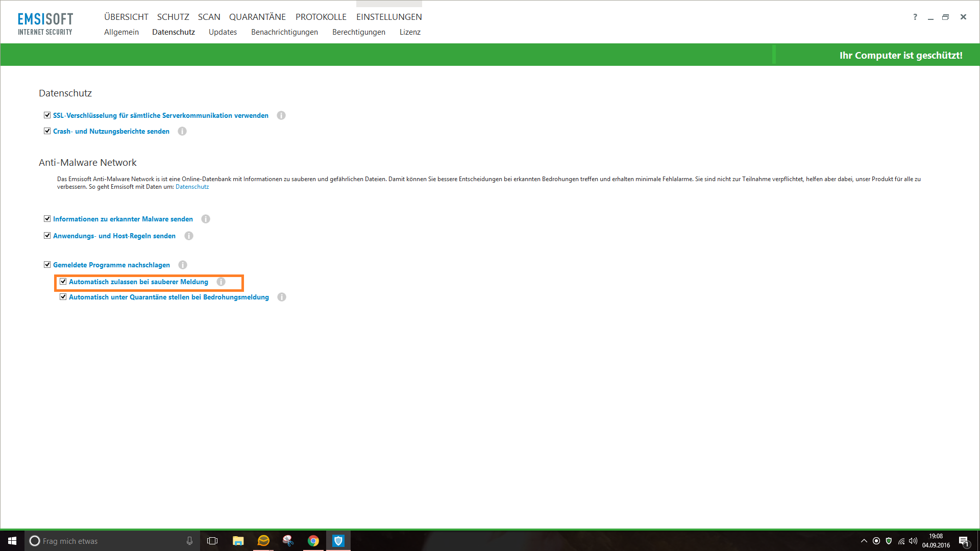
Task: Click info icon beside Automatisch zulassen bei sauberer Meldung
Action: click(221, 282)
